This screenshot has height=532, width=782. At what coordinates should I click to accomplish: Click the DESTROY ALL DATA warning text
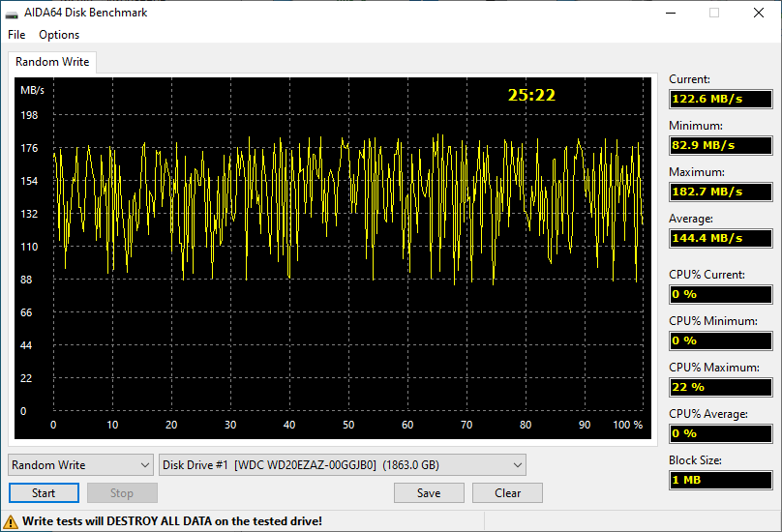pyautogui.click(x=172, y=521)
